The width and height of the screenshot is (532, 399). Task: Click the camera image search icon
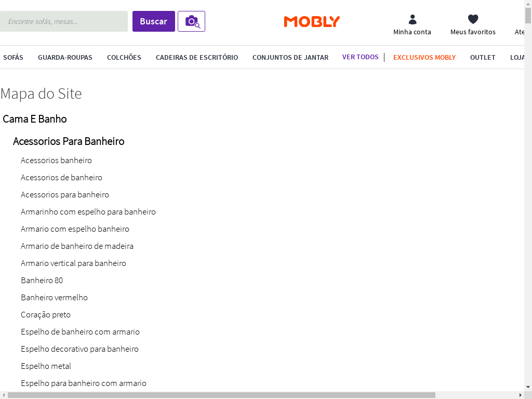tap(191, 21)
